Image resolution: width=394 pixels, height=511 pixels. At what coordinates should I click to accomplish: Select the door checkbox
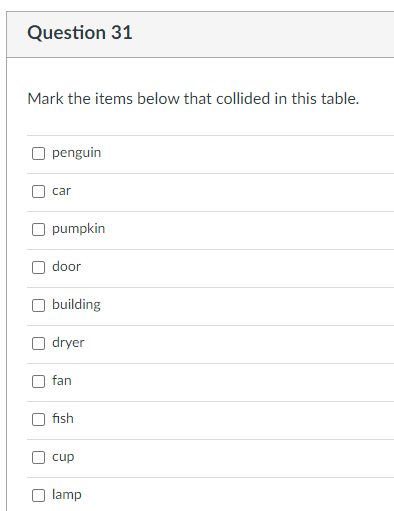pyautogui.click(x=38, y=267)
